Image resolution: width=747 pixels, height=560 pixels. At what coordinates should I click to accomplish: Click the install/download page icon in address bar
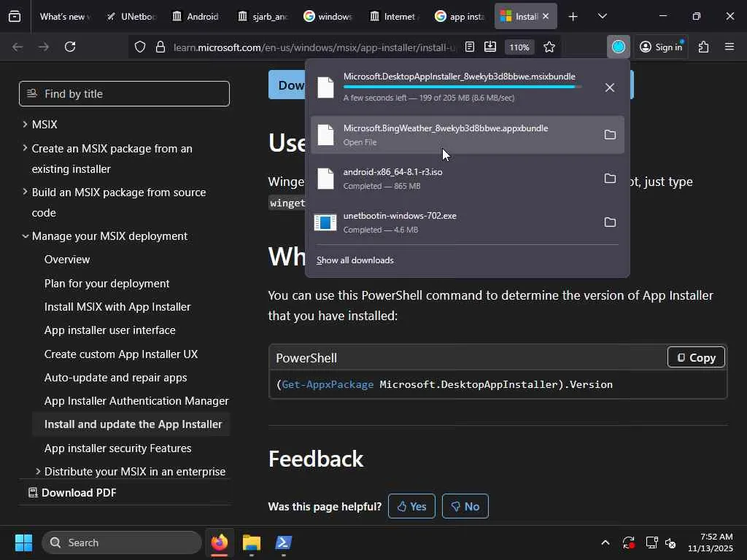489,47
